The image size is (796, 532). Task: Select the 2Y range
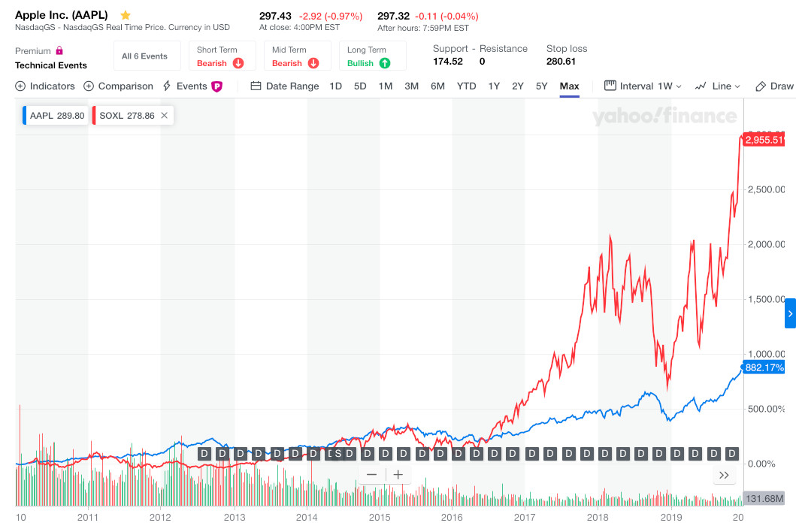[518, 86]
